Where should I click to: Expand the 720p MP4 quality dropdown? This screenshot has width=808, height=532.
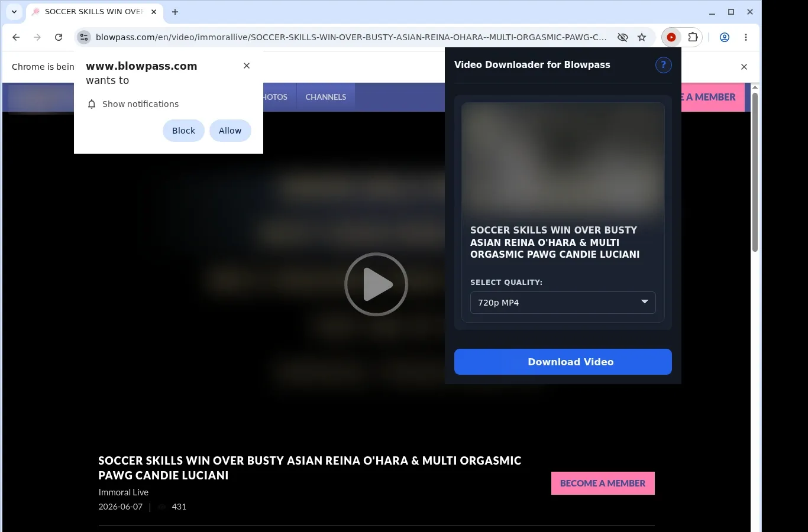click(x=563, y=303)
